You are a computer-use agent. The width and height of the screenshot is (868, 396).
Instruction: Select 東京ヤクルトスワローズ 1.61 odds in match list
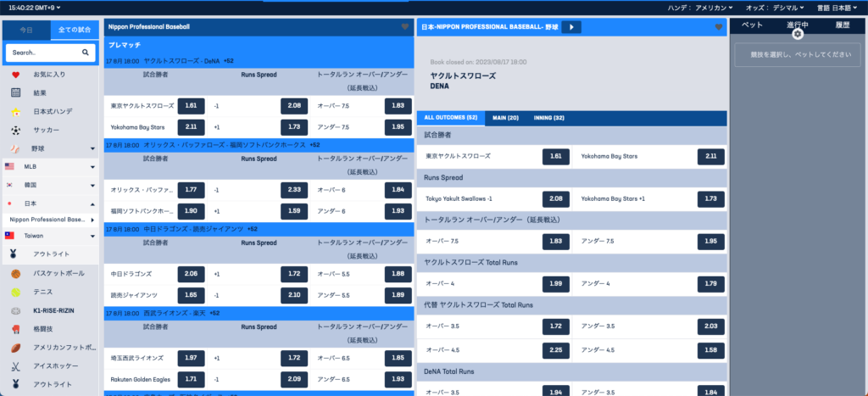pyautogui.click(x=191, y=106)
